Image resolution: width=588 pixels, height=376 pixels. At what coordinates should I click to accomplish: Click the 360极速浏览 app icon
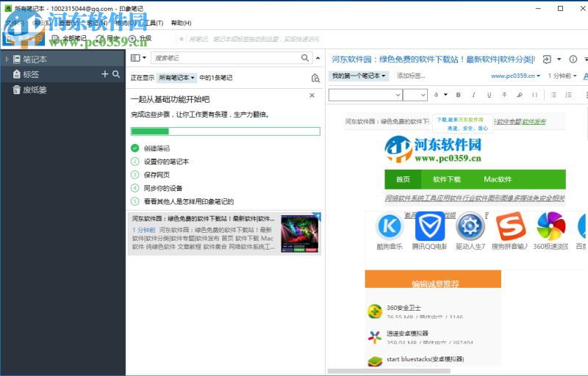pos(551,226)
